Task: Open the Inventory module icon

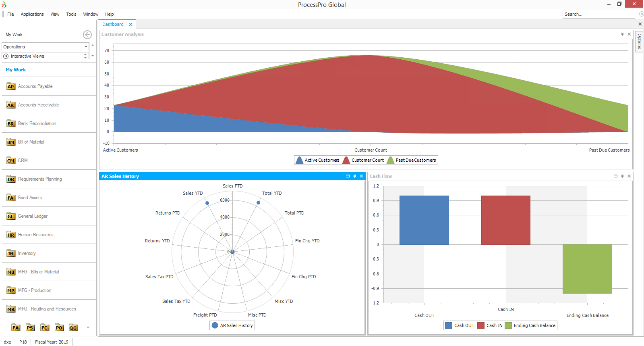Action: tap(11, 254)
